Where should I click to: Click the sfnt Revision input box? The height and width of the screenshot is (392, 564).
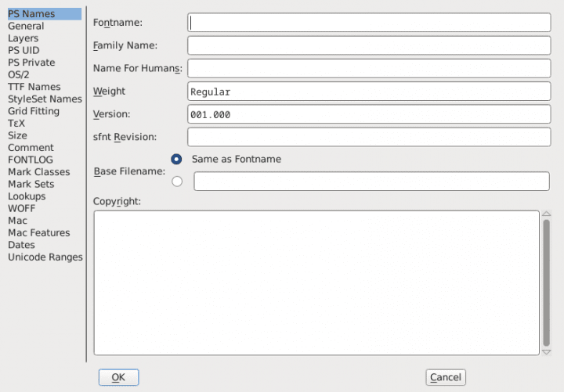pyautogui.click(x=369, y=137)
